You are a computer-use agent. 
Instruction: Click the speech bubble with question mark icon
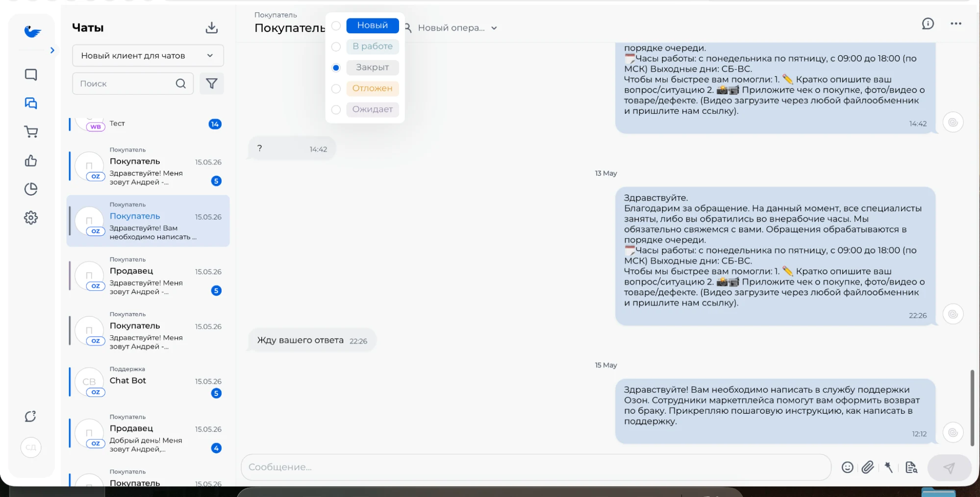30,416
